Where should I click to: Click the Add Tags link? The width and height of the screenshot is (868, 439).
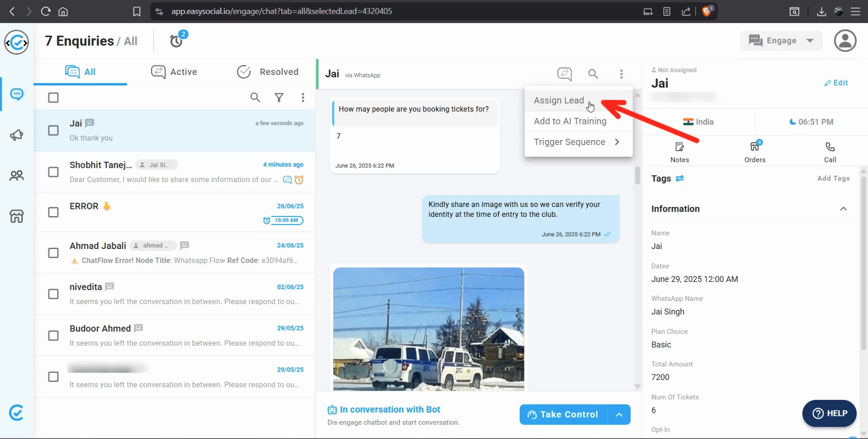click(x=833, y=178)
